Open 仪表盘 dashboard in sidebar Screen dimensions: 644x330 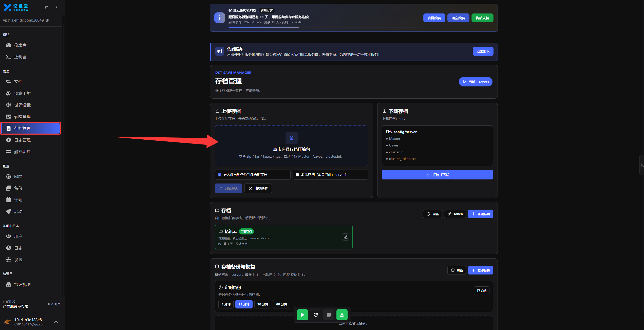click(30, 45)
